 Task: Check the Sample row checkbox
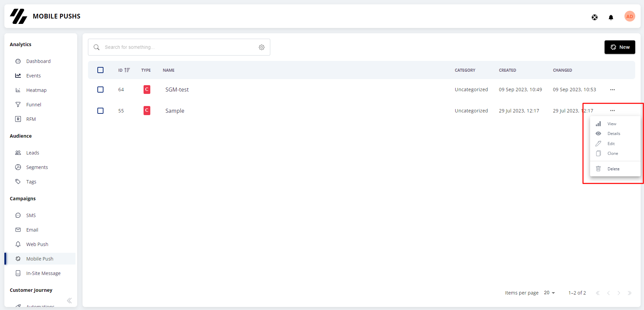pos(100,111)
